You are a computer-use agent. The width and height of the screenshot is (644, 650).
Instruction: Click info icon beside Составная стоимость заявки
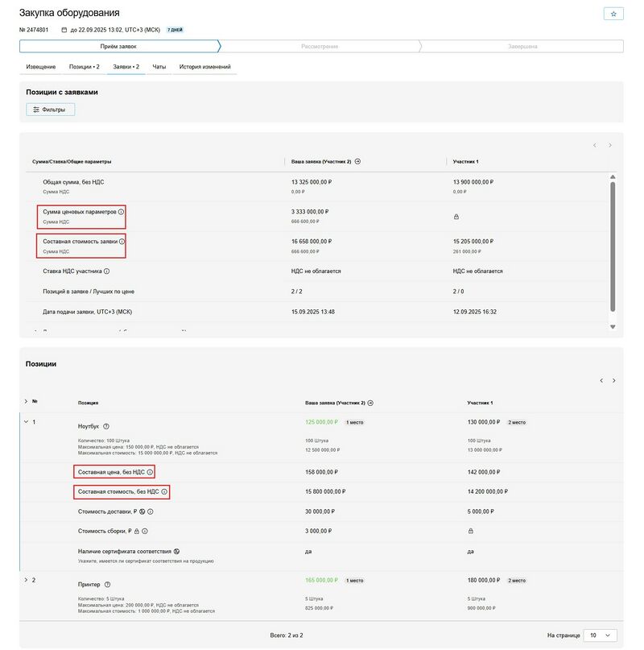(x=122, y=241)
